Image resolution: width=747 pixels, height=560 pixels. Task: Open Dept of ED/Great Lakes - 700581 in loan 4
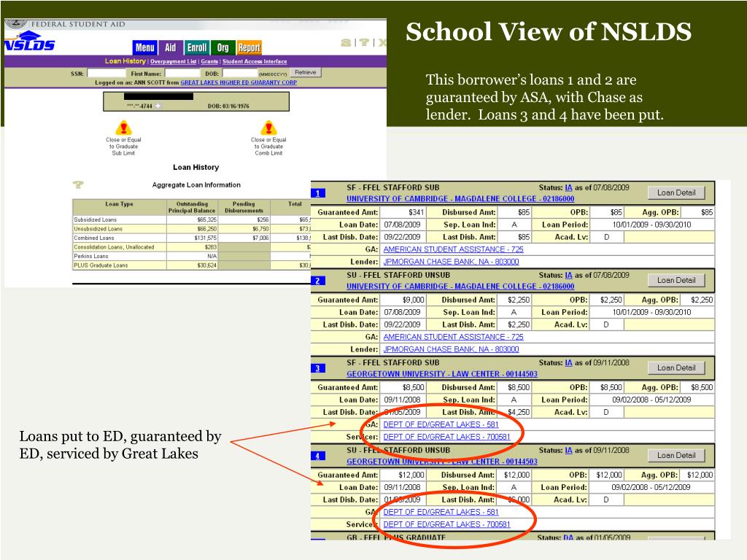tap(446, 524)
